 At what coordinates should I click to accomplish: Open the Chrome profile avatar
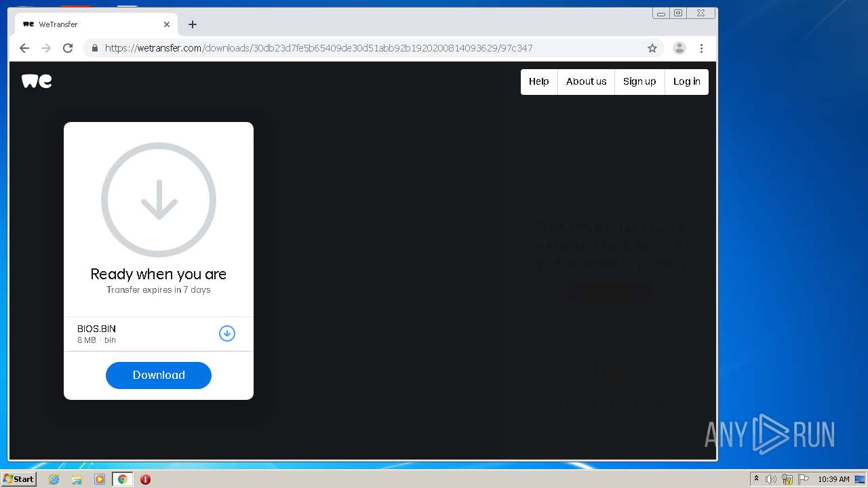click(x=679, y=48)
